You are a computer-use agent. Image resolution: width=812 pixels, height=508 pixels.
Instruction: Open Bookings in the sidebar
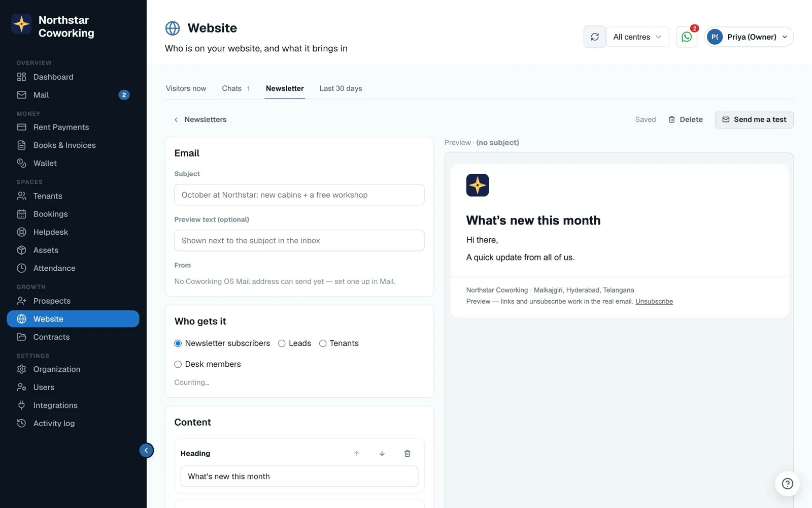[x=73, y=214]
